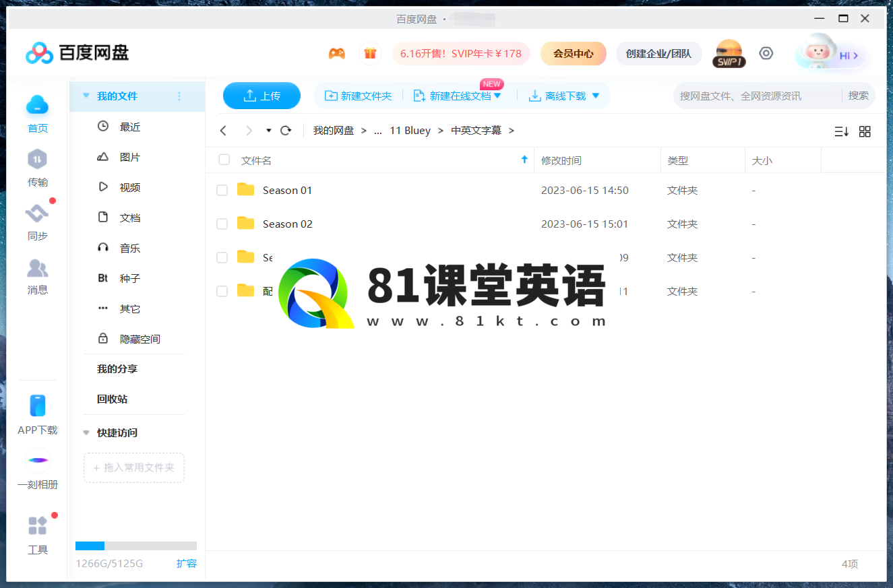Tick the select-all checkbox in header

[x=224, y=160]
